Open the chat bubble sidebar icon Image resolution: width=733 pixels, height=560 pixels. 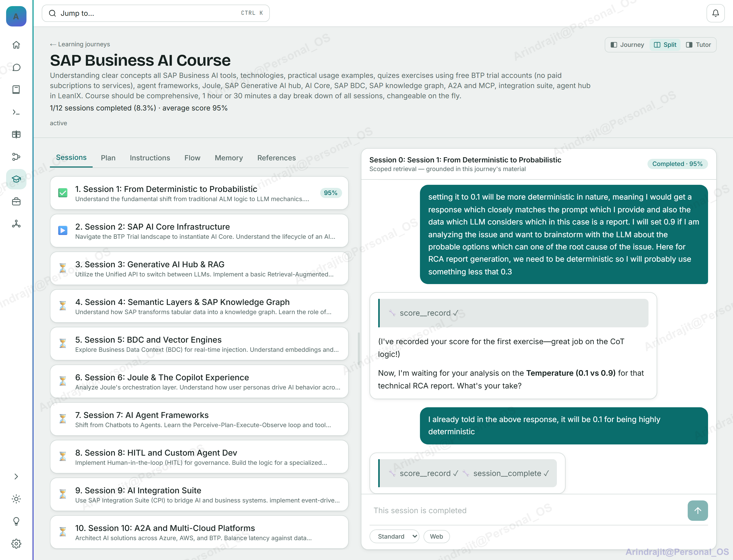(x=16, y=67)
